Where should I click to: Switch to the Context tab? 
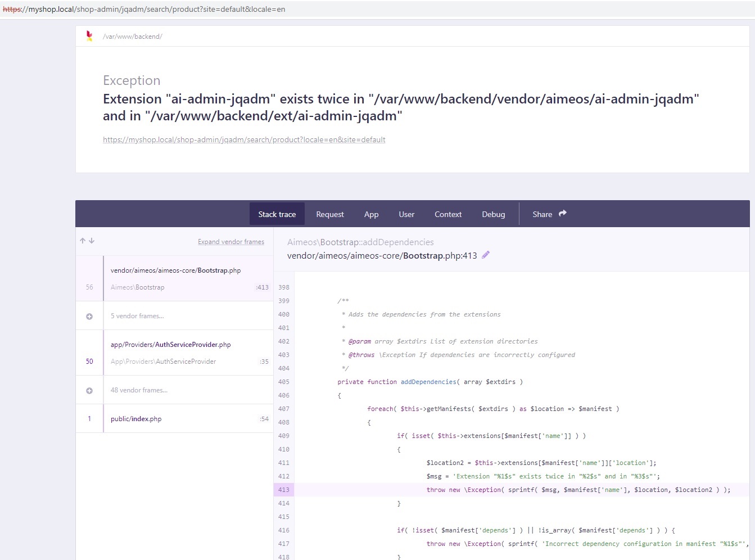coord(448,214)
